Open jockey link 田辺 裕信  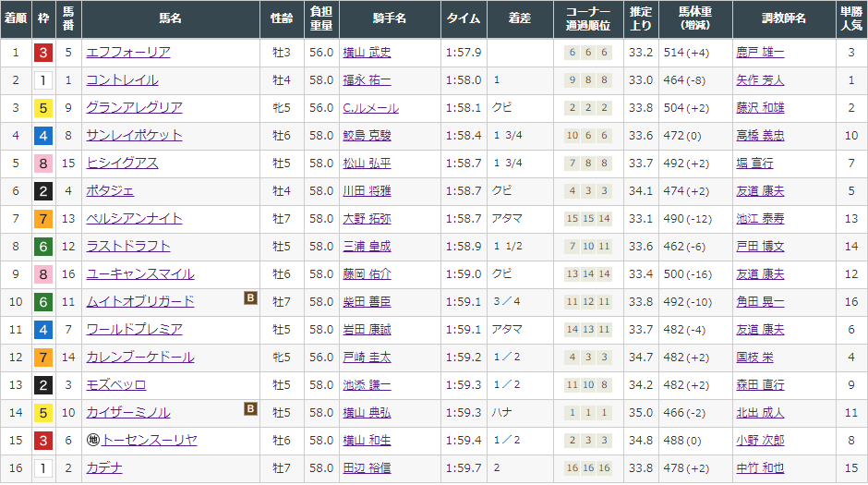point(367,467)
